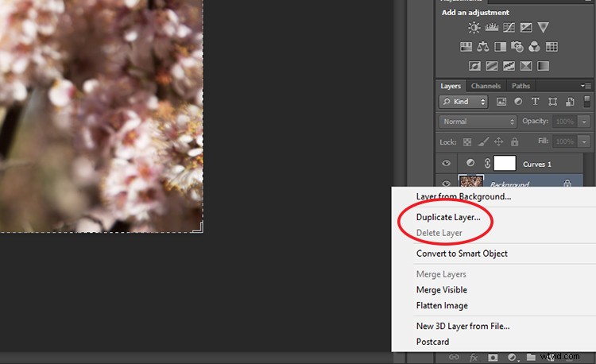Lock all layer attributes
The image size is (596, 364).
[515, 142]
